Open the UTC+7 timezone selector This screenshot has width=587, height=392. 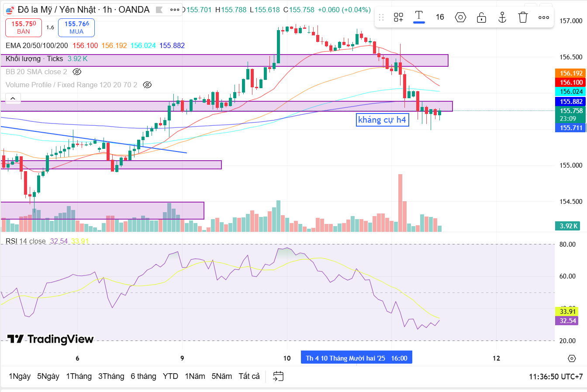tap(556, 376)
